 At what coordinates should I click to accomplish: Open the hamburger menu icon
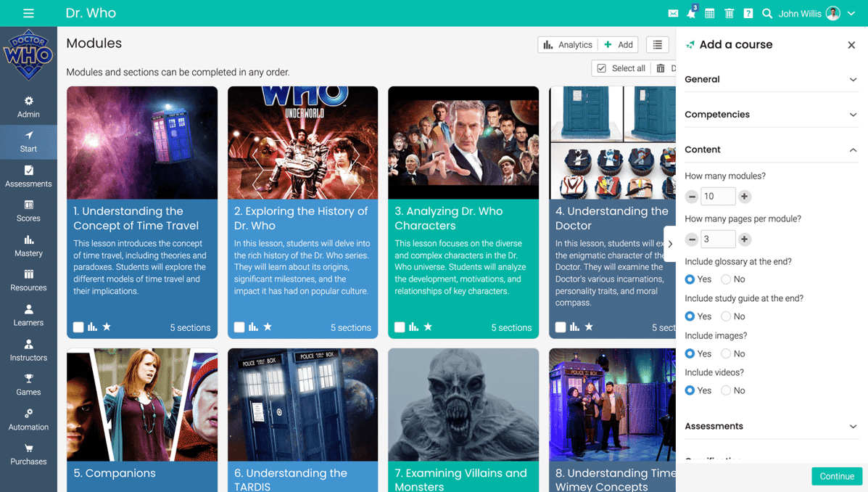(x=28, y=13)
